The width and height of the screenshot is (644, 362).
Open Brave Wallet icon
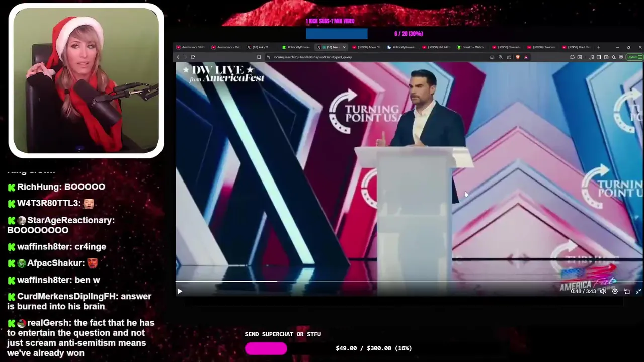pyautogui.click(x=606, y=57)
